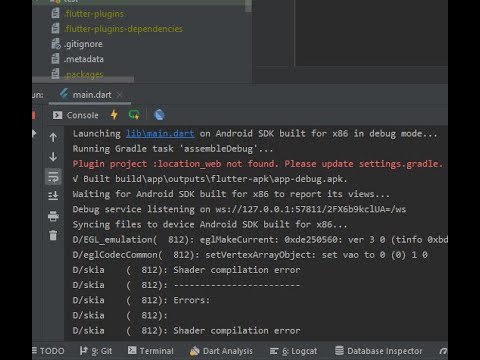Click the Flutter Hot Restart icon

(x=134, y=115)
